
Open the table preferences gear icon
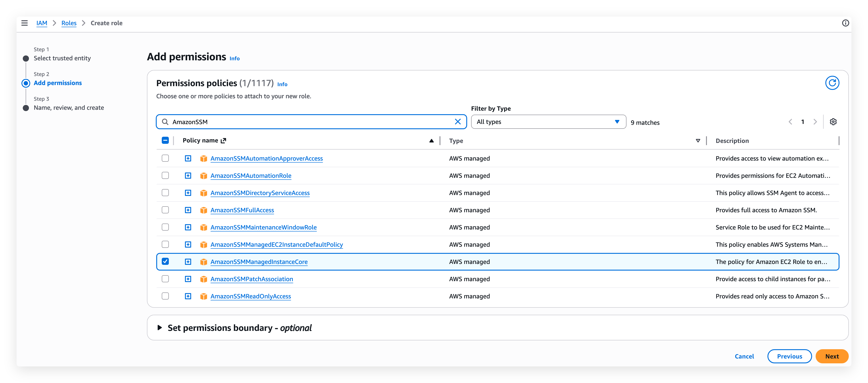point(833,122)
